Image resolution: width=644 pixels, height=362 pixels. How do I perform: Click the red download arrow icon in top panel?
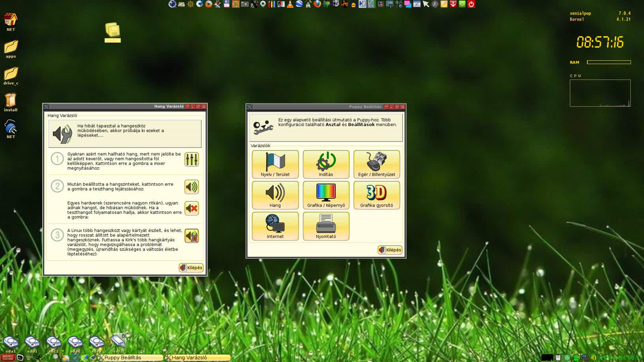[453, 4]
